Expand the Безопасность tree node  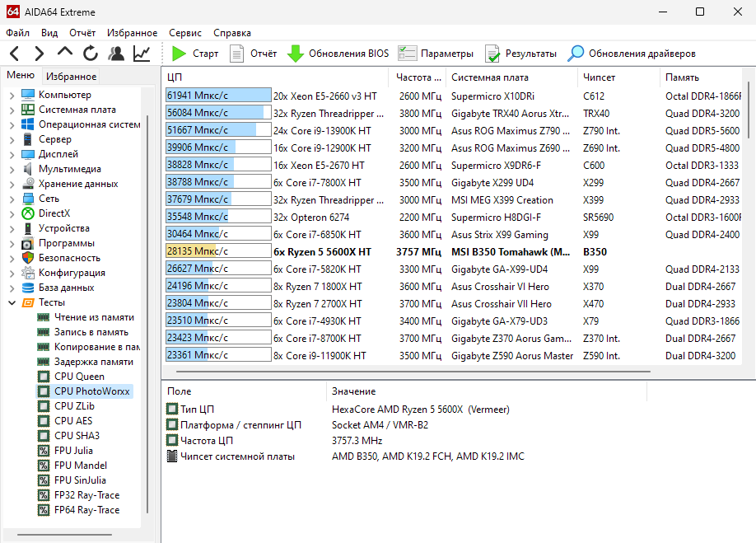pyautogui.click(x=12, y=259)
